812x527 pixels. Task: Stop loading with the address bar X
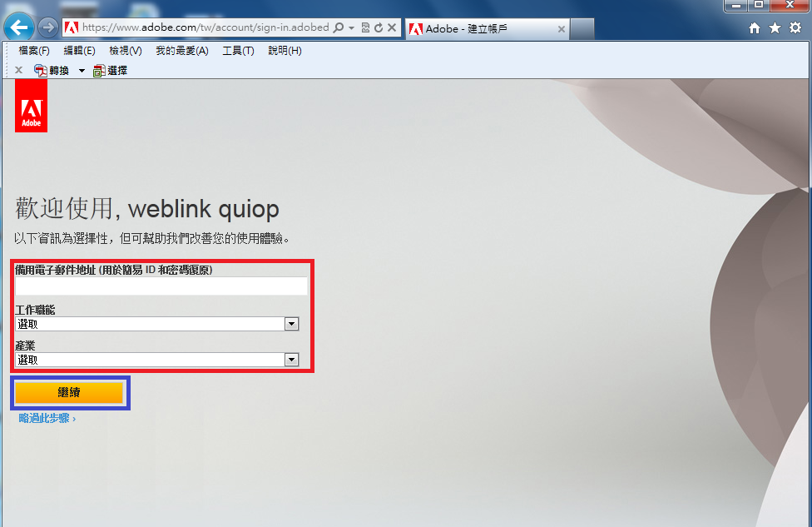tap(392, 27)
